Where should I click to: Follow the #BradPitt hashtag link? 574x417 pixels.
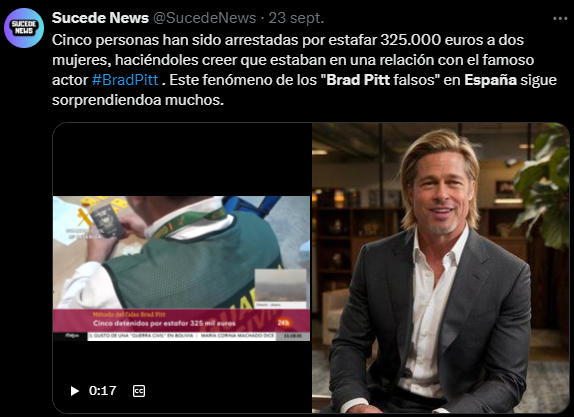[x=125, y=79]
